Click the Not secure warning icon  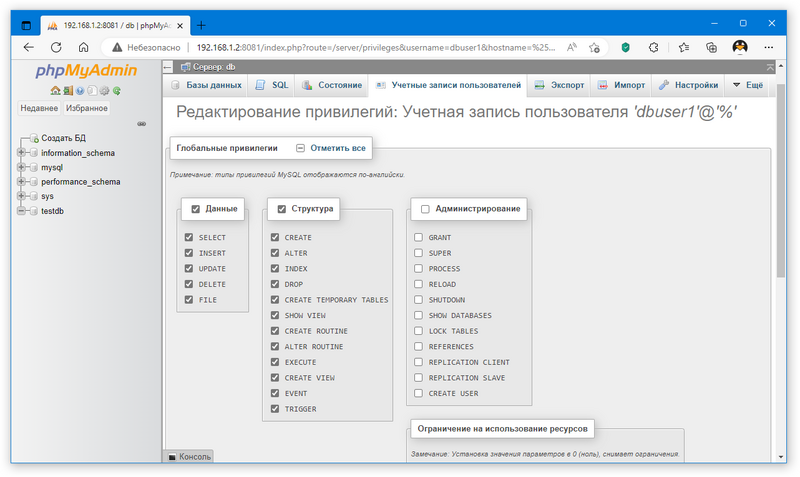coord(117,47)
